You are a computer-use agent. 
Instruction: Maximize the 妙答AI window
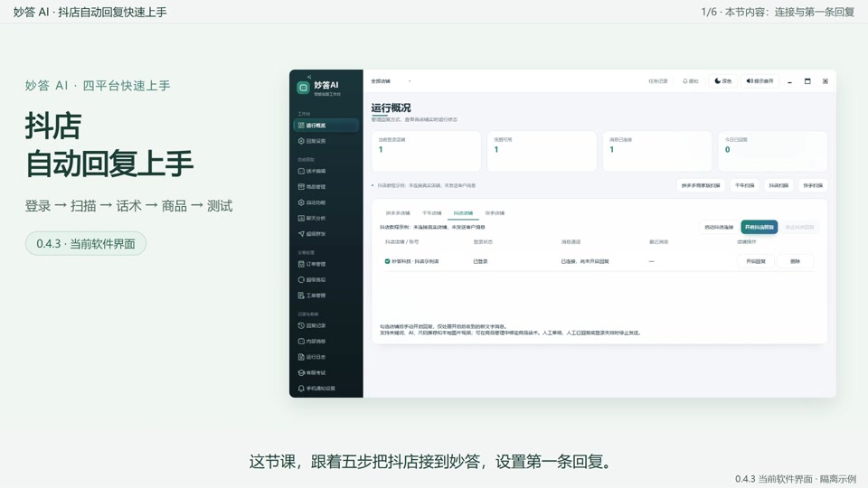pyautogui.click(x=807, y=81)
